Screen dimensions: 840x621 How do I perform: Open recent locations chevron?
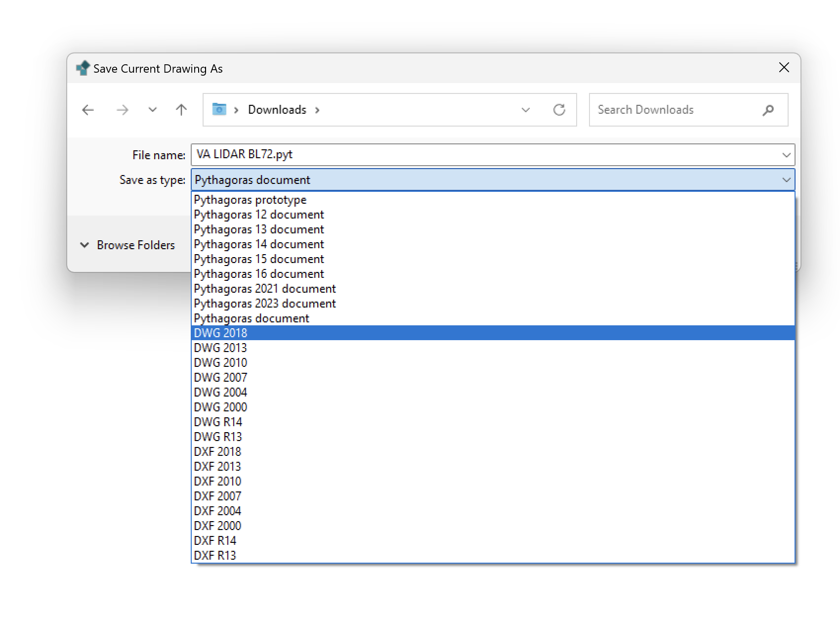153,110
